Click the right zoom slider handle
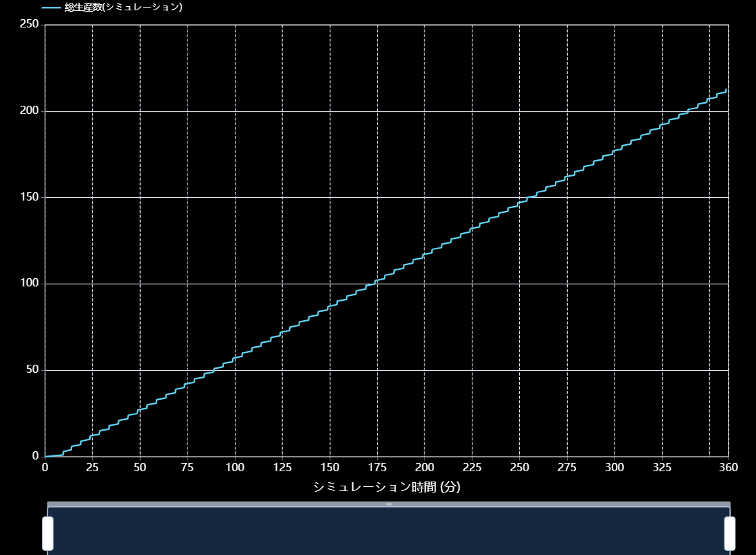 click(x=729, y=533)
